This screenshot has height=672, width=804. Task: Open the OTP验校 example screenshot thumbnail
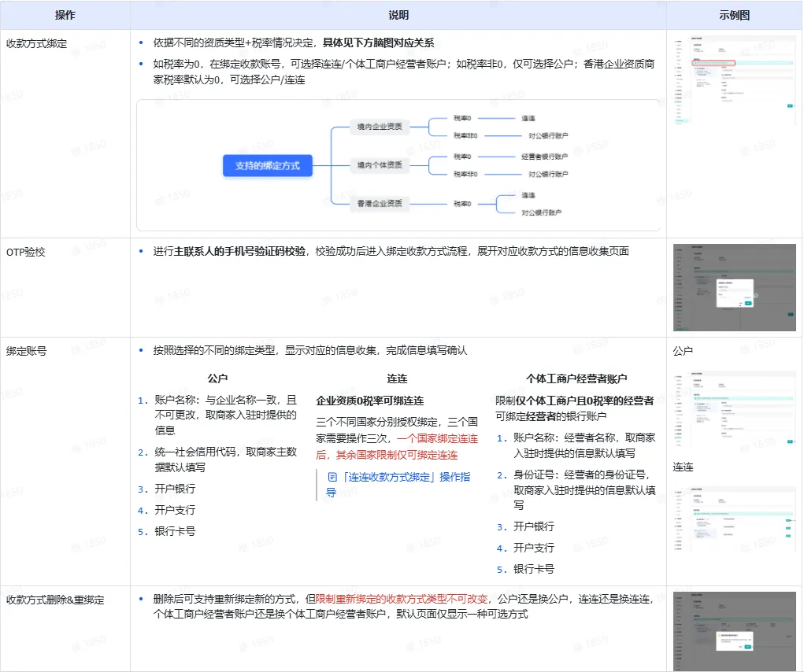[734, 287]
